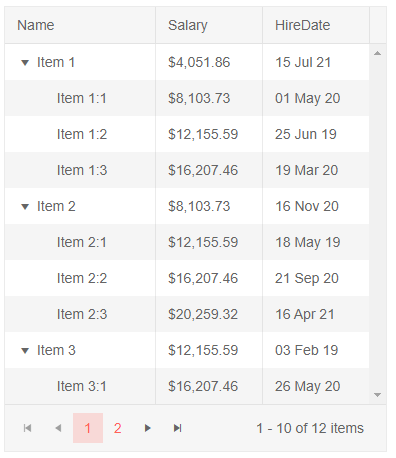Open page 2 in pager
The height and width of the screenshot is (458, 396).
click(x=118, y=428)
